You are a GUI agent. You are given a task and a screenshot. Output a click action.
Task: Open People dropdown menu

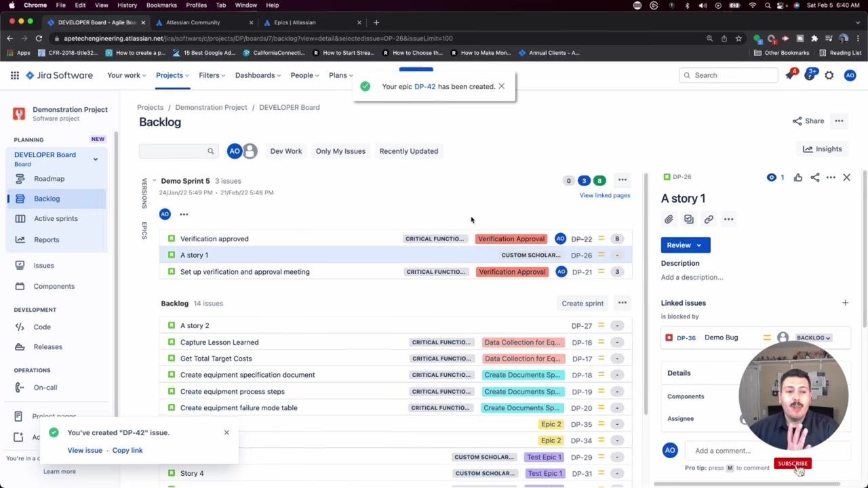tap(305, 75)
